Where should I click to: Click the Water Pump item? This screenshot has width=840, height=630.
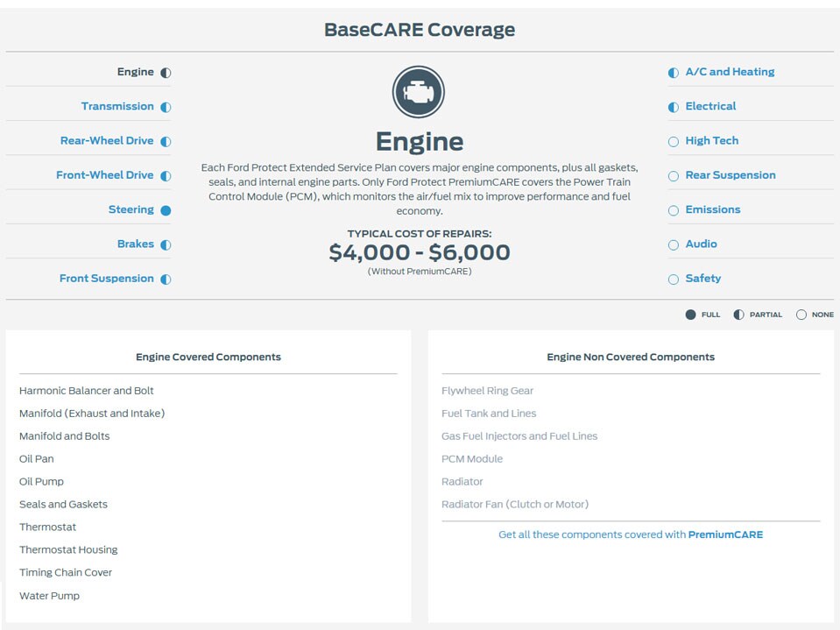(x=49, y=596)
